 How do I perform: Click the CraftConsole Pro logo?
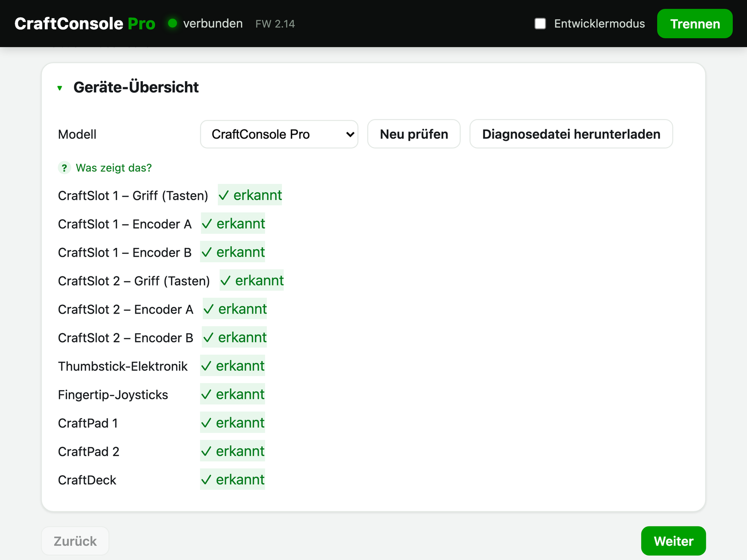click(x=85, y=23)
